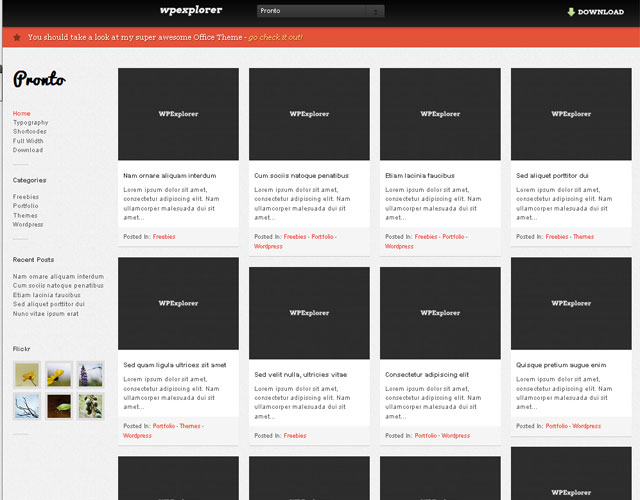
Task: Open the thumbnail of the 'Sed aliquet porttitor dui' card
Action: (x=571, y=114)
